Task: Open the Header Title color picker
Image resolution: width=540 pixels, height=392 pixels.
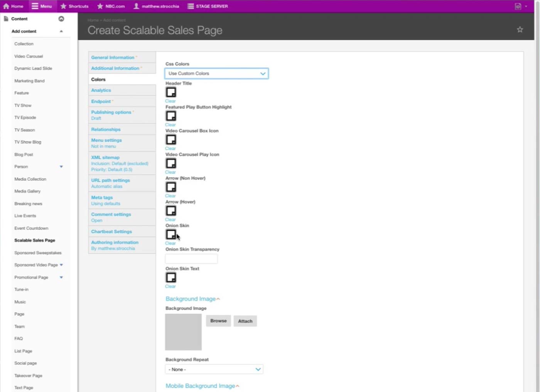Action: [171, 92]
